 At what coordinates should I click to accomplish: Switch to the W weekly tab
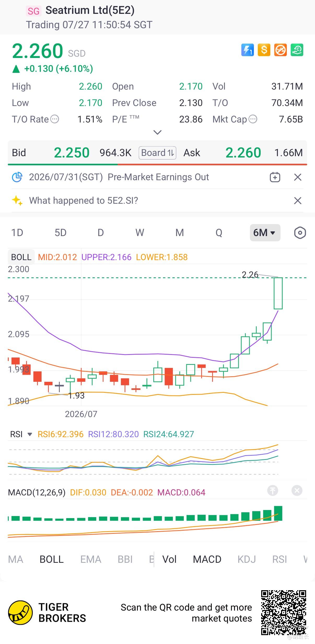(140, 233)
